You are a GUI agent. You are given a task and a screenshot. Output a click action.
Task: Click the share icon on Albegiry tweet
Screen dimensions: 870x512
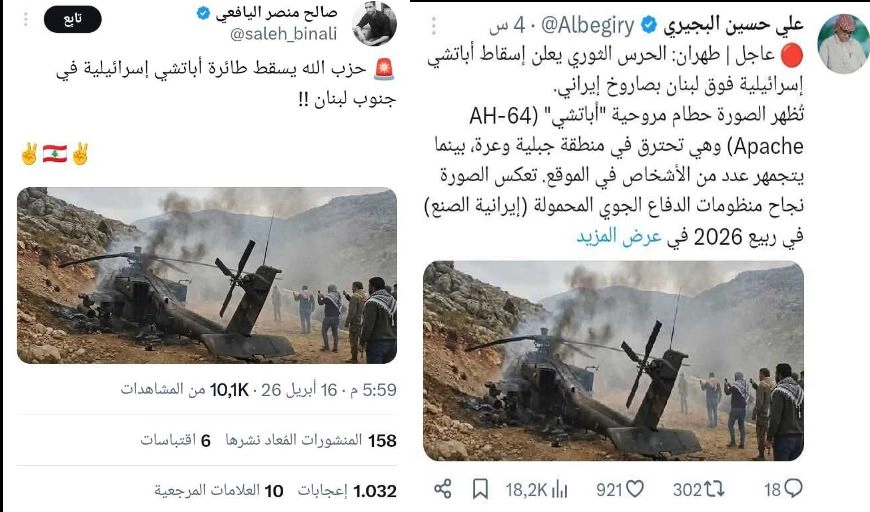pos(442,489)
